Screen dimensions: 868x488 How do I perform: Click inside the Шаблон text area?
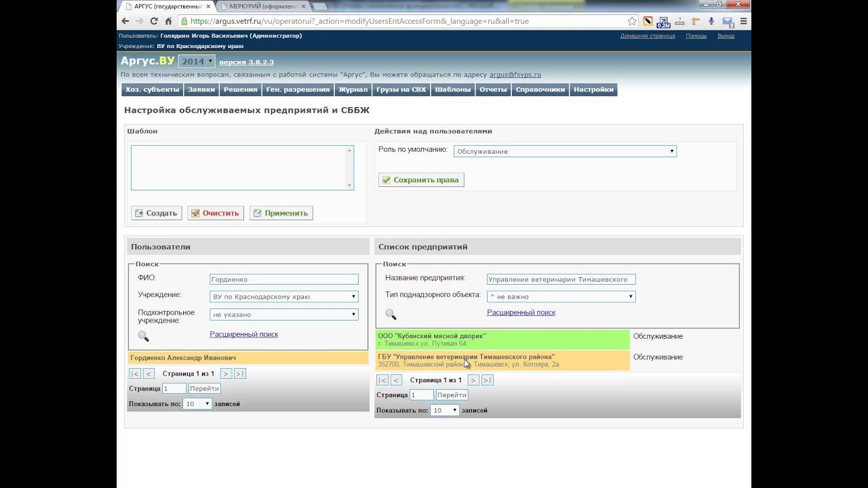(x=242, y=167)
